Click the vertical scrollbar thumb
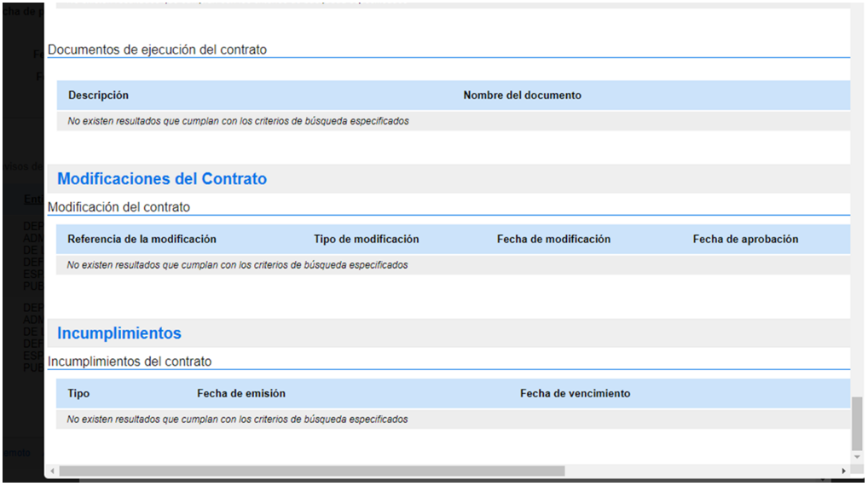 [x=857, y=422]
